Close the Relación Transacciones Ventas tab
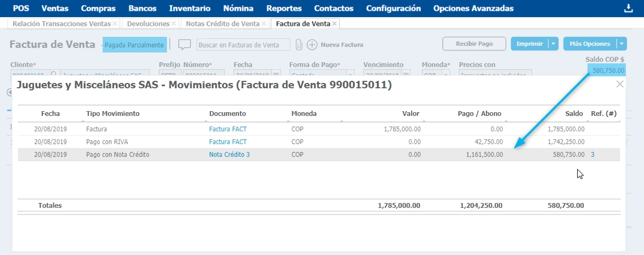The height and width of the screenshot is (255, 644). (115, 24)
